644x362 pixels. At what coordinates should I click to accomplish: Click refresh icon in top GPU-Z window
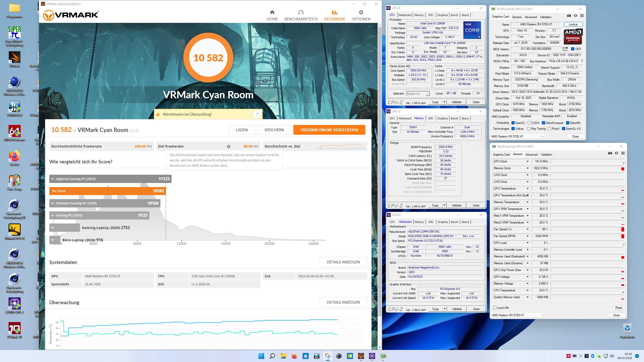(575, 16)
